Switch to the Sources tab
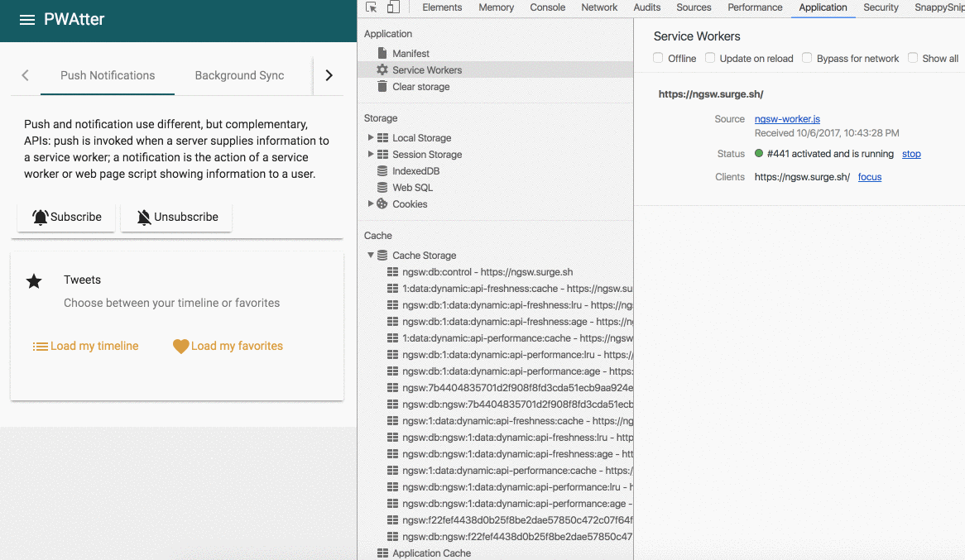 pyautogui.click(x=694, y=7)
